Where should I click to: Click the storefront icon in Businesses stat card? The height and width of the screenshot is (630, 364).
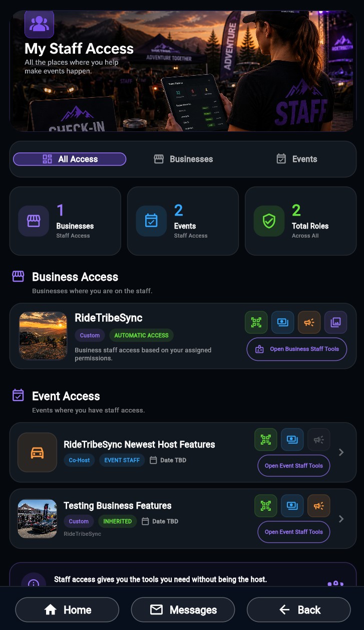pyautogui.click(x=34, y=221)
